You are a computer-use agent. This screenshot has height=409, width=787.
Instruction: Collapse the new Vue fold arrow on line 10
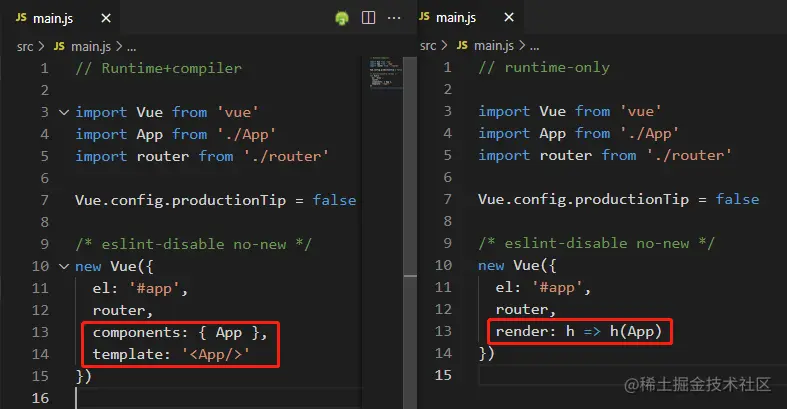coord(64,266)
